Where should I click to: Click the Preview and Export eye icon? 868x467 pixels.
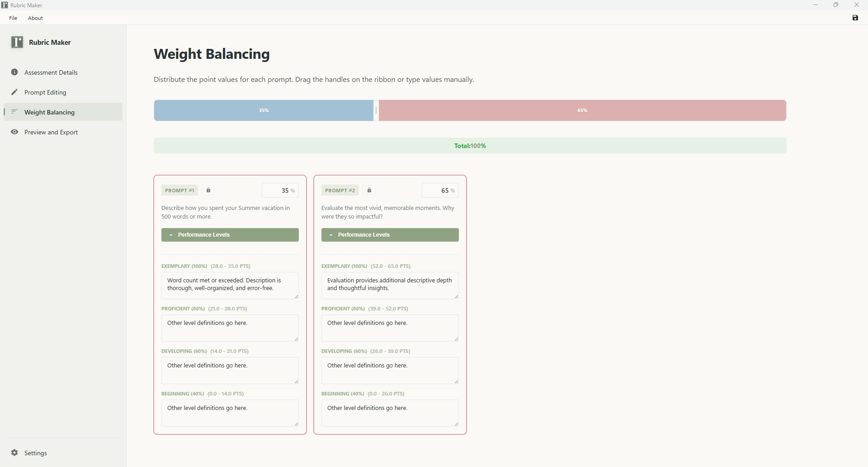pos(14,132)
